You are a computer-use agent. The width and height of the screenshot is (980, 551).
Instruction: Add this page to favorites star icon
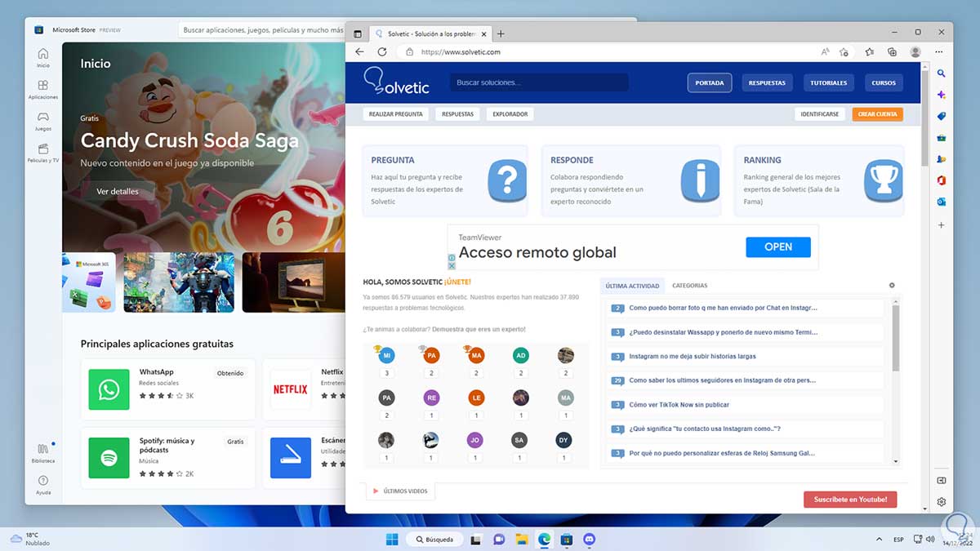click(844, 51)
